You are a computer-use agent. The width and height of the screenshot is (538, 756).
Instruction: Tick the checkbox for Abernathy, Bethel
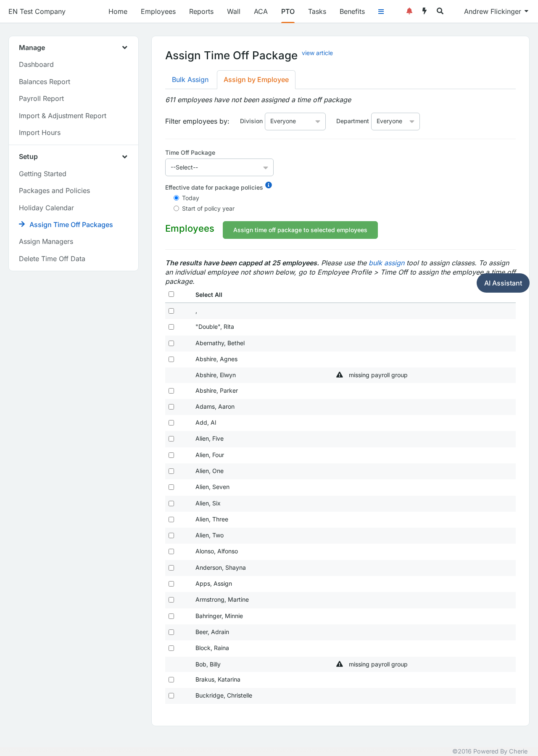(171, 343)
